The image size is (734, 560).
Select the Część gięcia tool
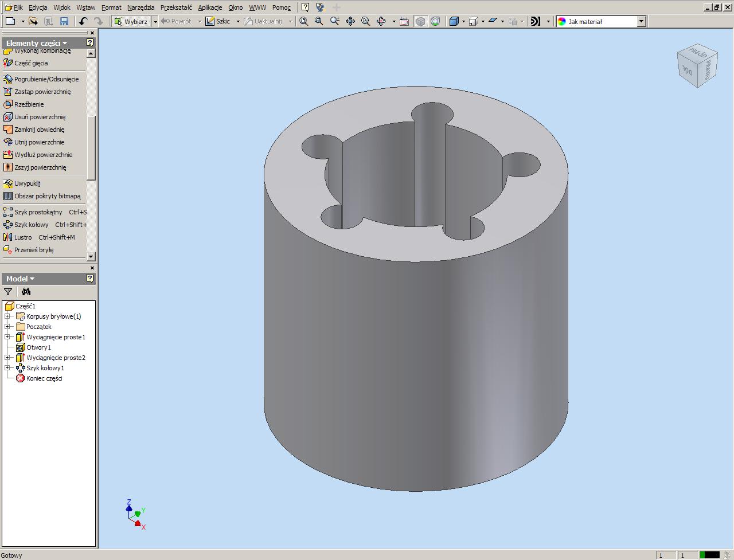pyautogui.click(x=25, y=63)
